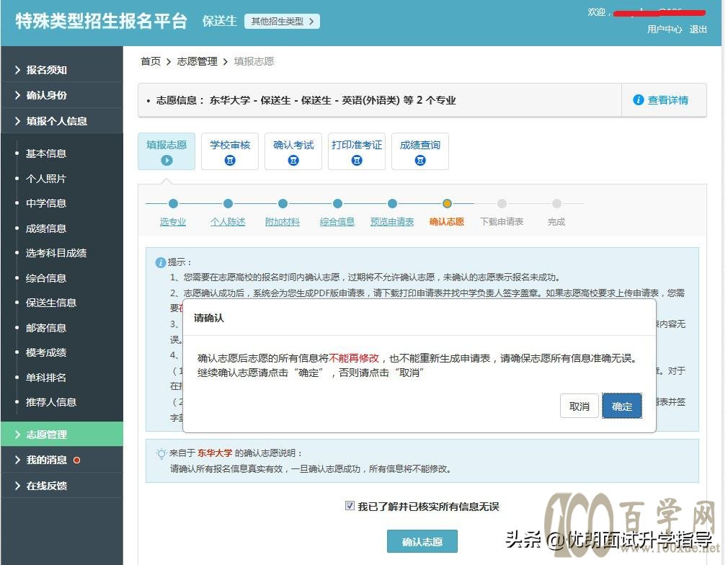Select the 确认考试 stage tab
The height and width of the screenshot is (565, 728).
click(293, 151)
